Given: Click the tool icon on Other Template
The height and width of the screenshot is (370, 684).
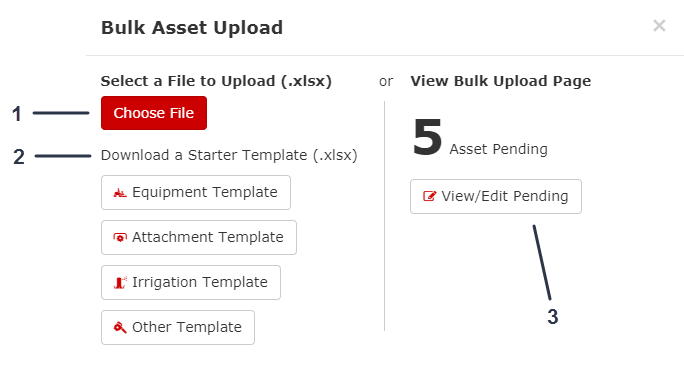Looking at the screenshot, I should click(120, 327).
